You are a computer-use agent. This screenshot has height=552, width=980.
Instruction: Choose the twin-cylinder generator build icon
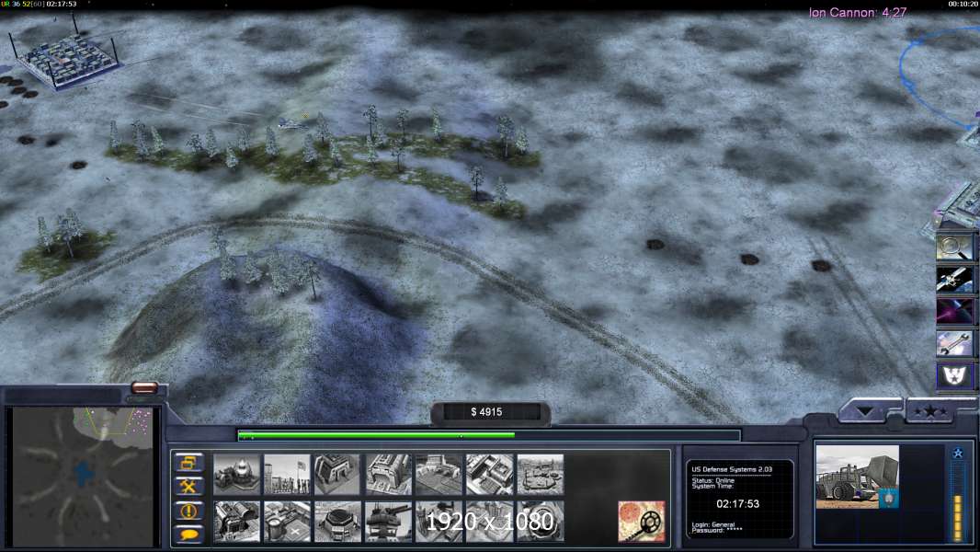[x=237, y=522]
